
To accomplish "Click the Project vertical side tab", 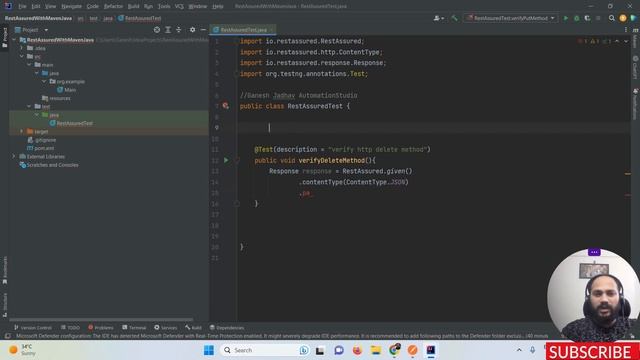I will coord(4,38).
